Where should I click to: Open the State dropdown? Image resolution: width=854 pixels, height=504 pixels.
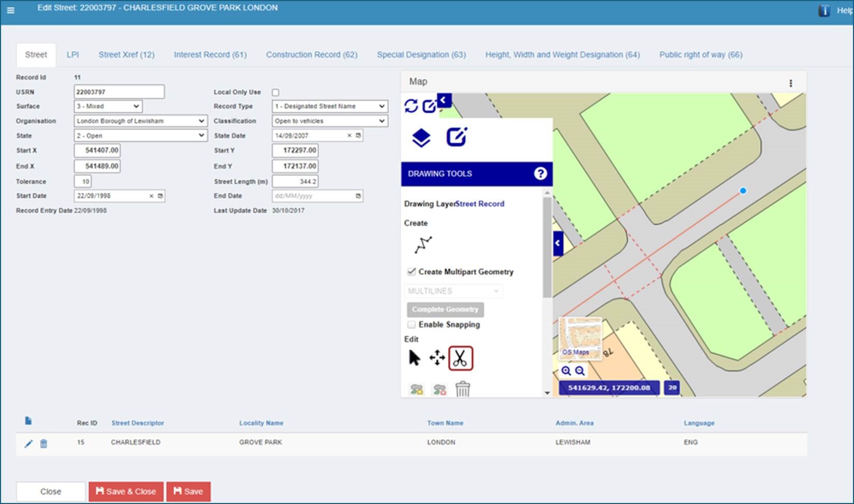140,136
